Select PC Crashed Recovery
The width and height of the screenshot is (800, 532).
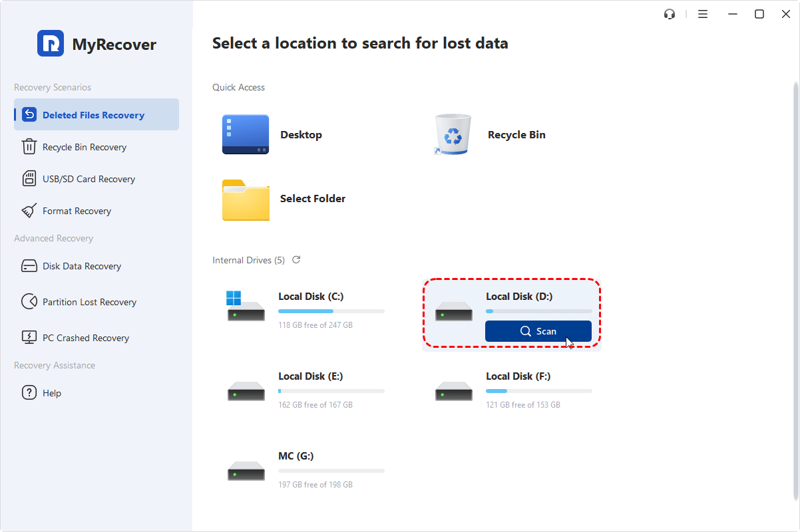click(x=85, y=337)
